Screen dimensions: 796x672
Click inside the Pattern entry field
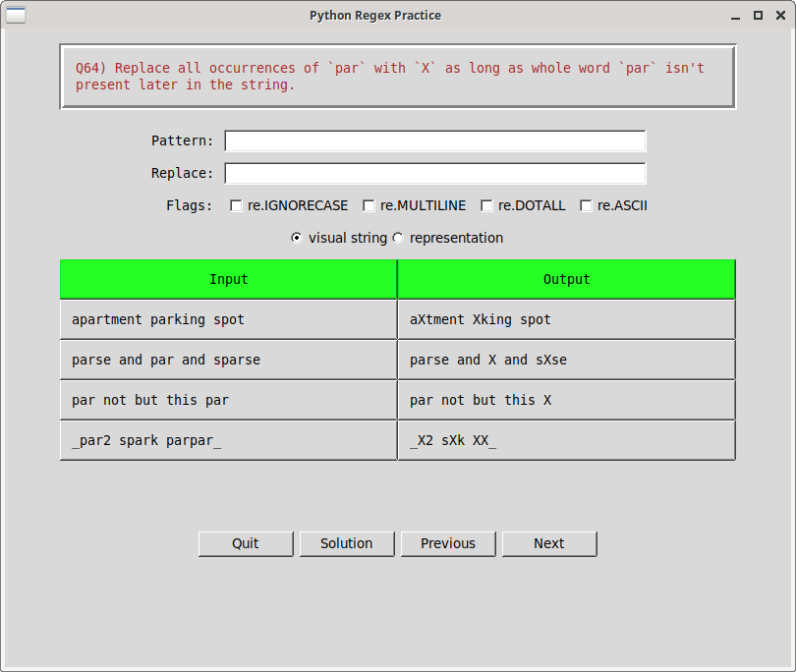pos(434,140)
